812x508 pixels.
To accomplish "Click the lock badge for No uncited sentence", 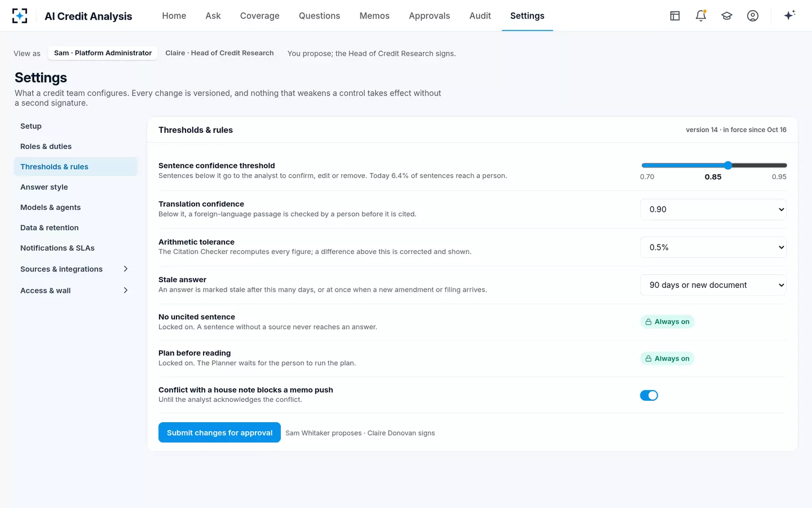I will (667, 322).
